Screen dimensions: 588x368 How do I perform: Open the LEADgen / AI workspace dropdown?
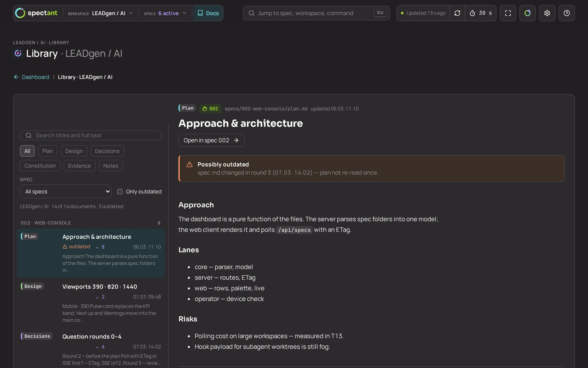tap(100, 13)
